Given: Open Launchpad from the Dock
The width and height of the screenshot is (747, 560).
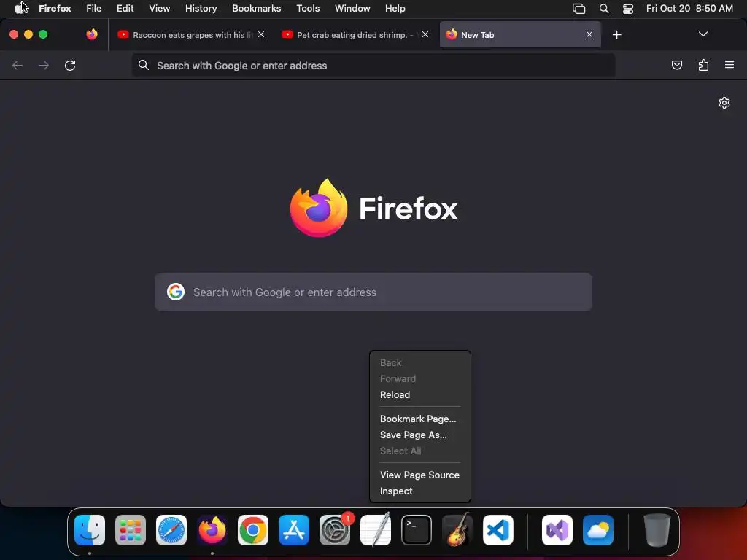Looking at the screenshot, I should tap(131, 530).
